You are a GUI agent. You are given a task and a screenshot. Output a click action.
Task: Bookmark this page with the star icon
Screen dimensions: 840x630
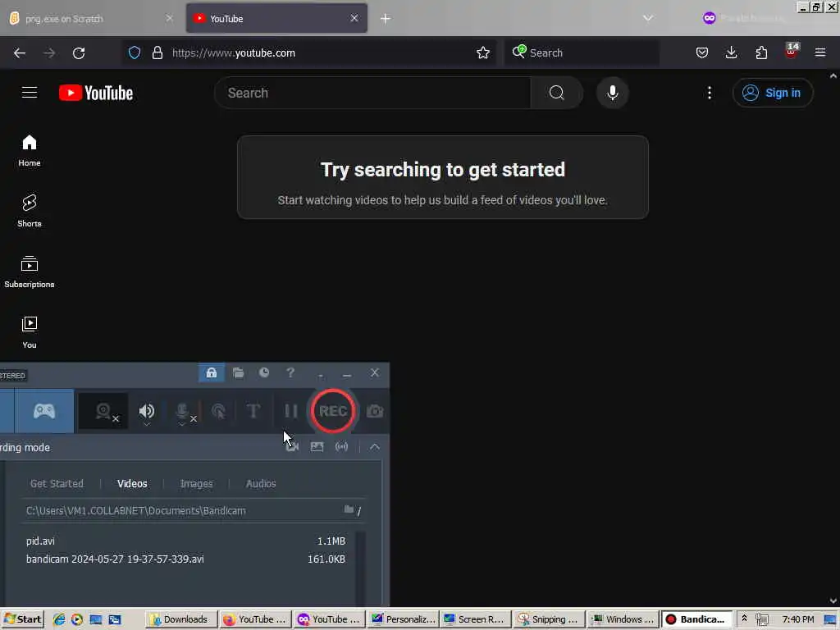click(x=482, y=52)
